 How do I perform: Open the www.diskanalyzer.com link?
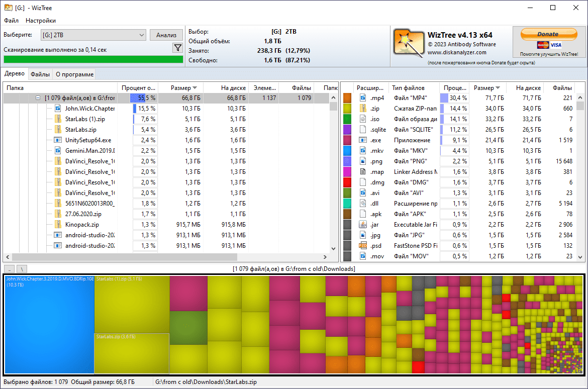point(457,52)
